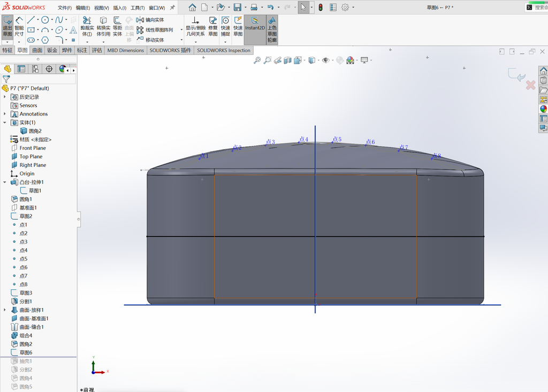Select the sketch Text tool
This screenshot has width=548, height=392.
[x=73, y=30]
